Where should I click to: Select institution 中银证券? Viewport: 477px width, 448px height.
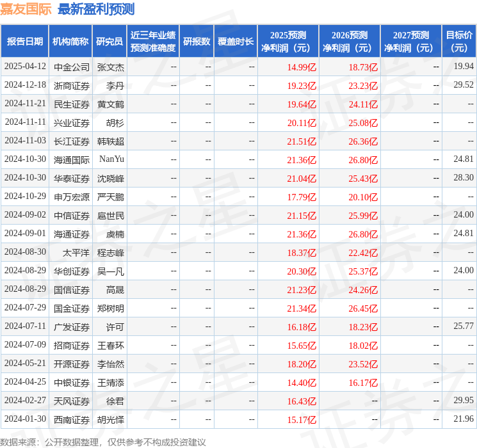(x=72, y=383)
